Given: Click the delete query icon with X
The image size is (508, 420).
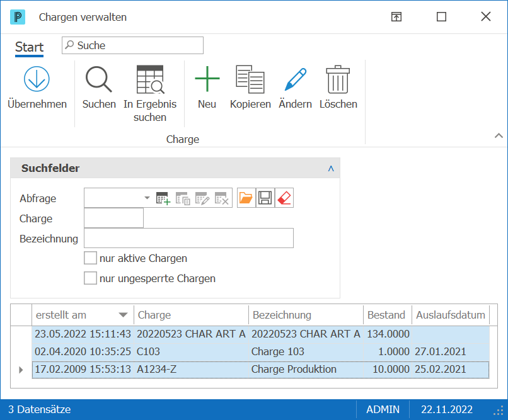Looking at the screenshot, I should pyautogui.click(x=222, y=198).
